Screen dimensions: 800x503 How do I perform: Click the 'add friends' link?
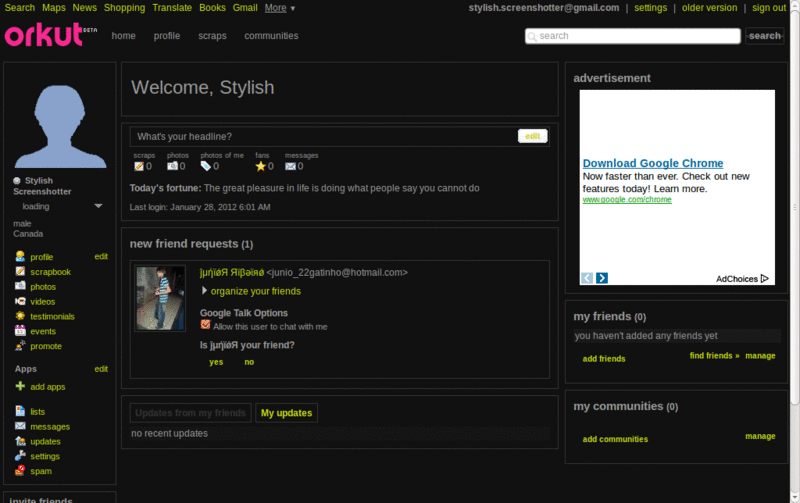(x=604, y=359)
